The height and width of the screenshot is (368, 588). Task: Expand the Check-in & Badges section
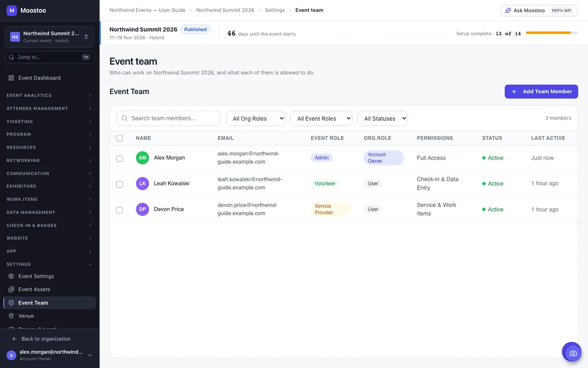[49, 226]
